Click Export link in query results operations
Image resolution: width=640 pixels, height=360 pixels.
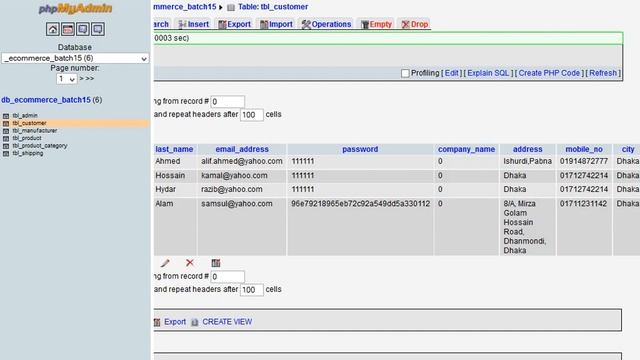pyautogui.click(x=175, y=322)
